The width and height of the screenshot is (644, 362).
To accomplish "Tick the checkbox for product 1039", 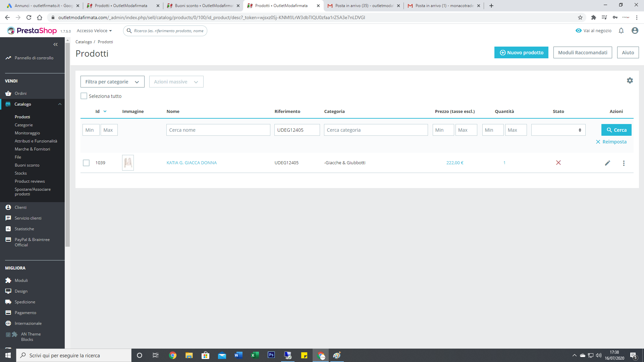I will pyautogui.click(x=86, y=163).
